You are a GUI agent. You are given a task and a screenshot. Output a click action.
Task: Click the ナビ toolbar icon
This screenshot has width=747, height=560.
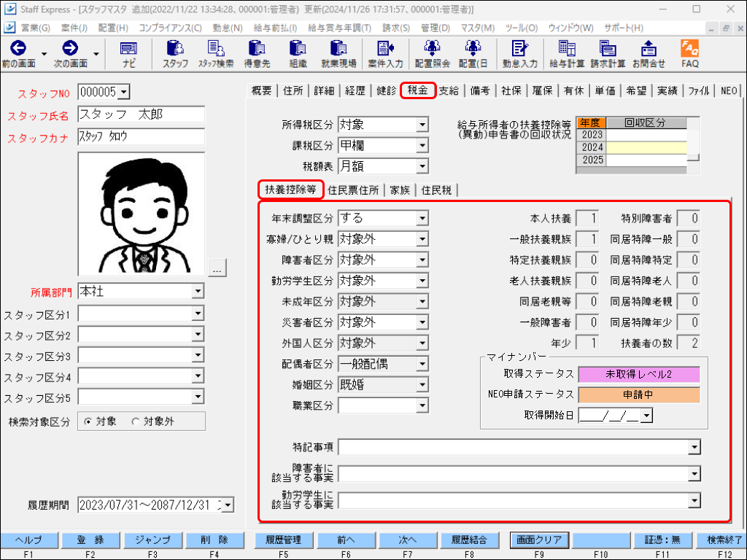[128, 53]
